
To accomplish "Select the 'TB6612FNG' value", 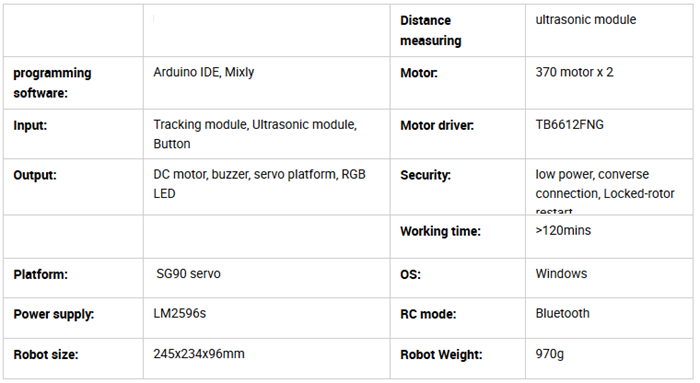I will [x=569, y=125].
